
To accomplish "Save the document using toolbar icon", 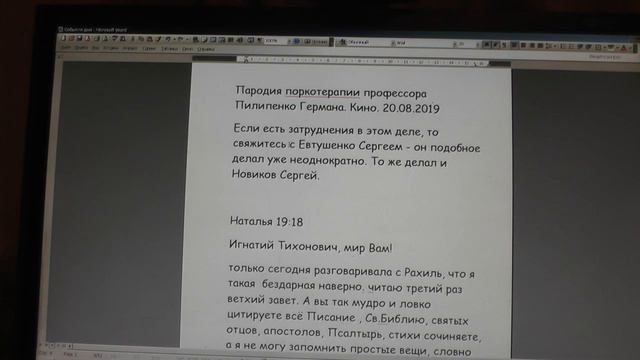I will tap(80, 38).
